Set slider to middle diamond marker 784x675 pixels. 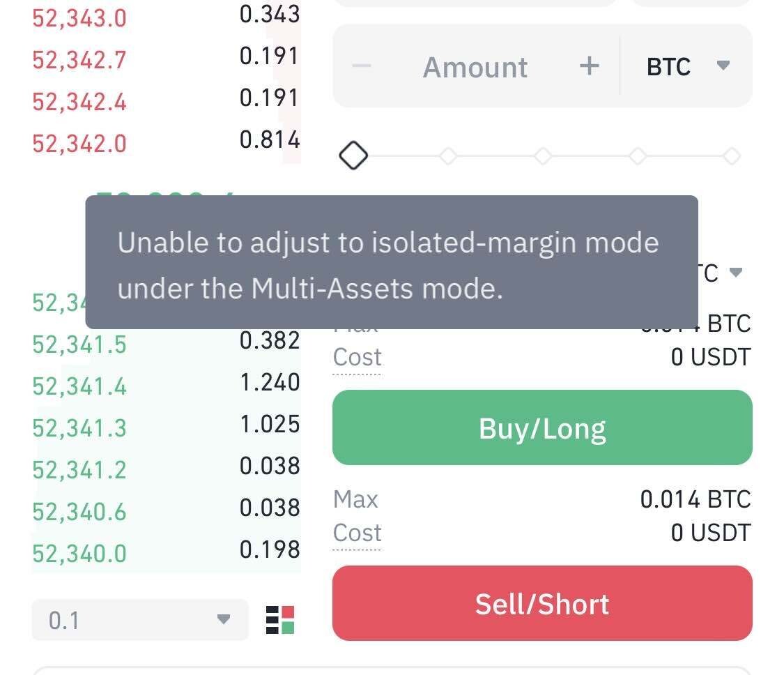point(543,156)
